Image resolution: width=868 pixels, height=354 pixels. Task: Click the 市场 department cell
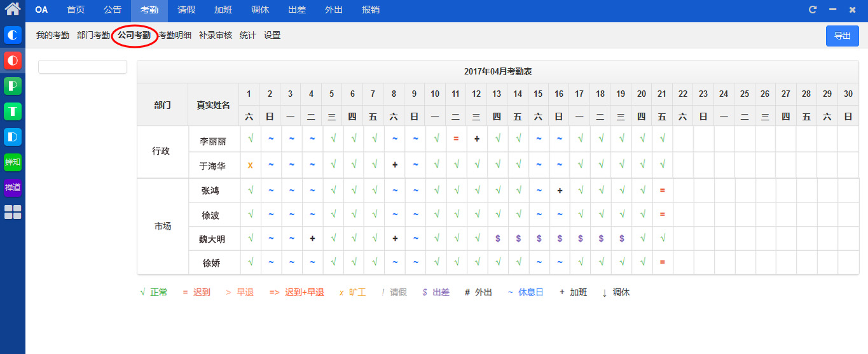[163, 226]
